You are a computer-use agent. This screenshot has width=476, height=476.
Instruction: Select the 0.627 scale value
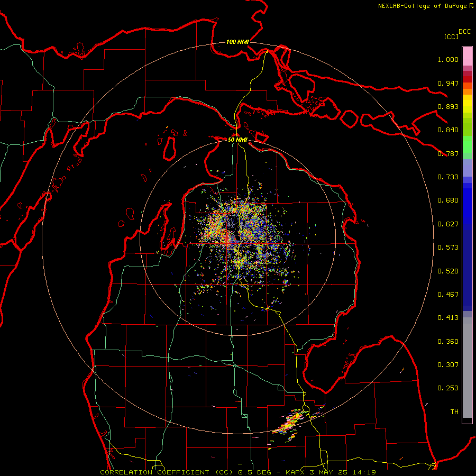point(448,224)
